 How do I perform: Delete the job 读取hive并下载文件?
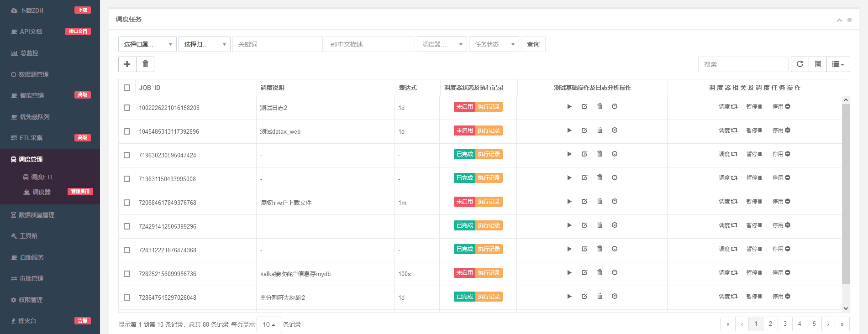[x=600, y=202]
